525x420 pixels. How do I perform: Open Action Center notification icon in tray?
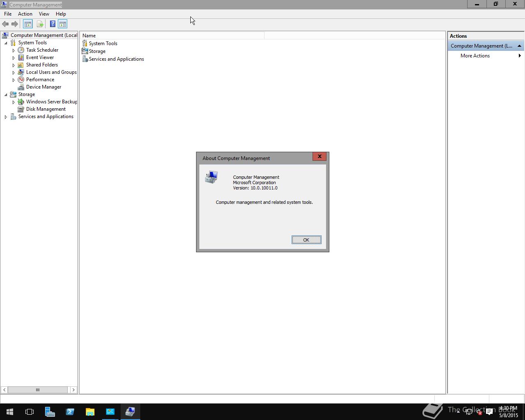489,412
